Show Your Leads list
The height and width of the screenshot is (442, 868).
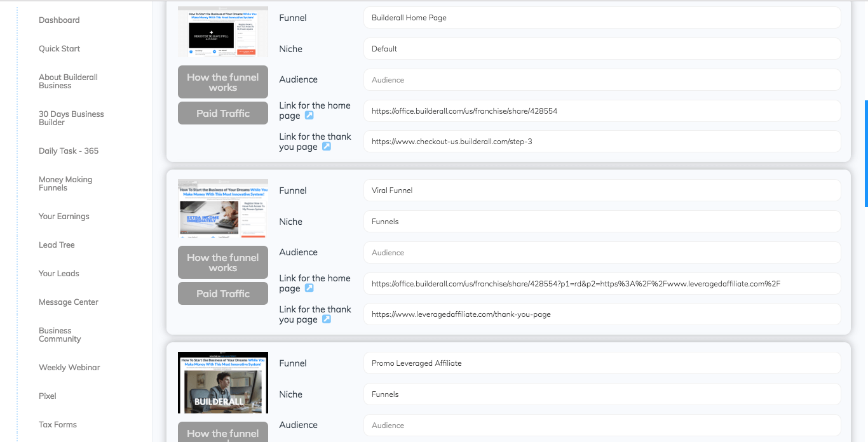tap(59, 274)
